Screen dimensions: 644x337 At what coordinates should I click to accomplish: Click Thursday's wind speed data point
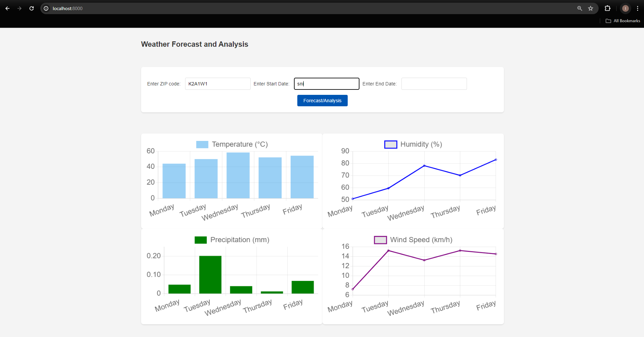tap(460, 251)
